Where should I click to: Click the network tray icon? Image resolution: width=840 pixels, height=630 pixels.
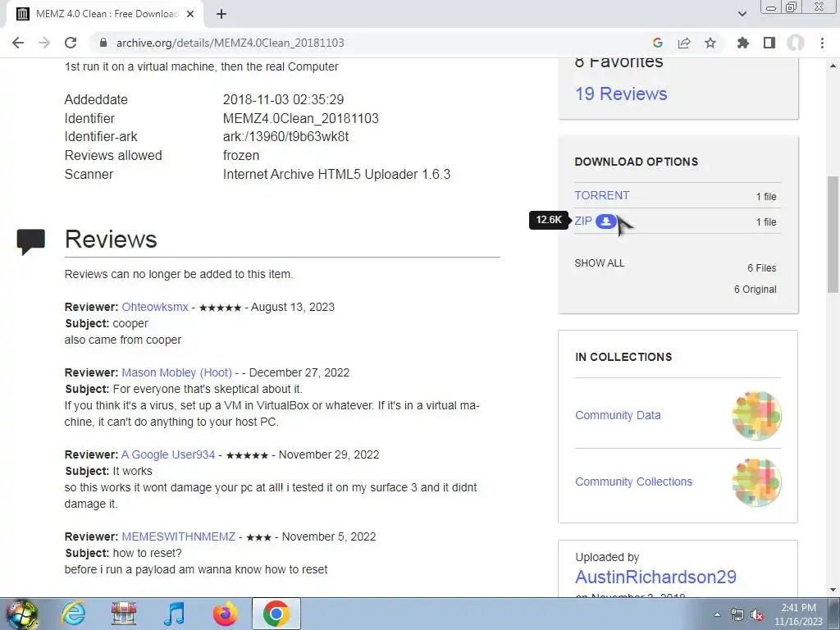(737, 614)
